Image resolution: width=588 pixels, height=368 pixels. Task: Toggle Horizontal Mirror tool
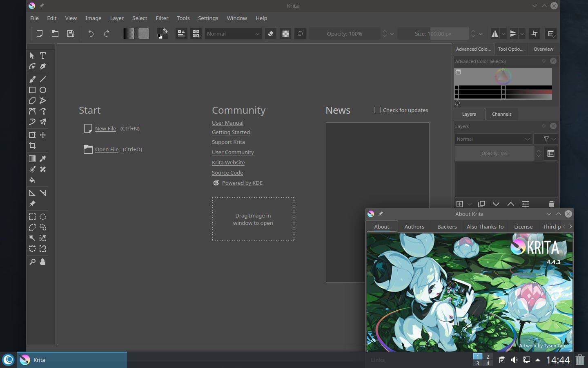494,34
